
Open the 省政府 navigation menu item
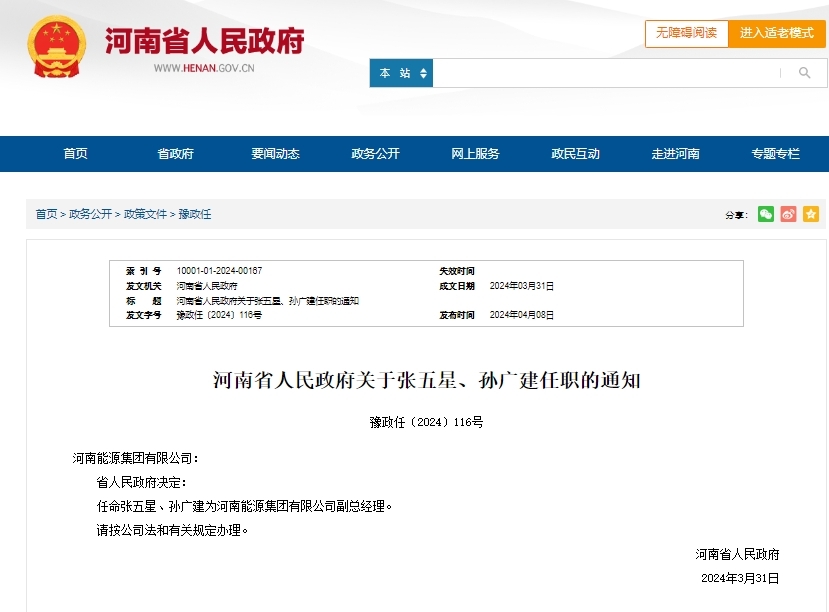coord(175,154)
